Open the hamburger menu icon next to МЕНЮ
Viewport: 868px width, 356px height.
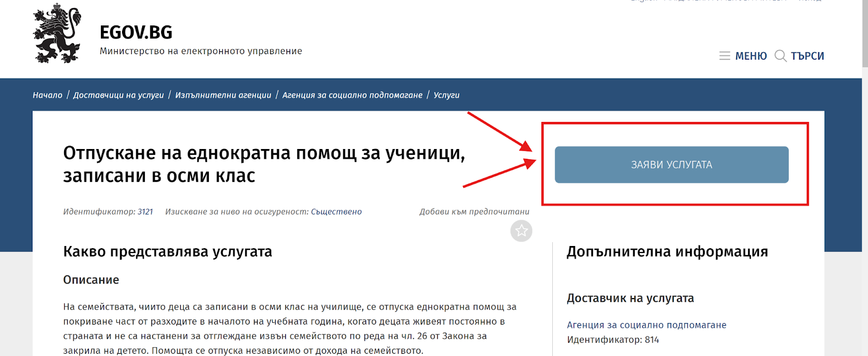(725, 56)
